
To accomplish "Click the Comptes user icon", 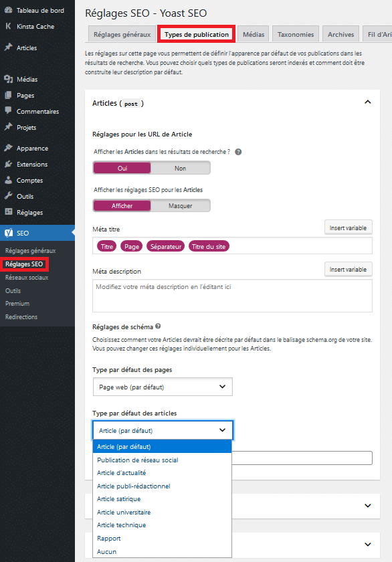I will tap(8, 180).
